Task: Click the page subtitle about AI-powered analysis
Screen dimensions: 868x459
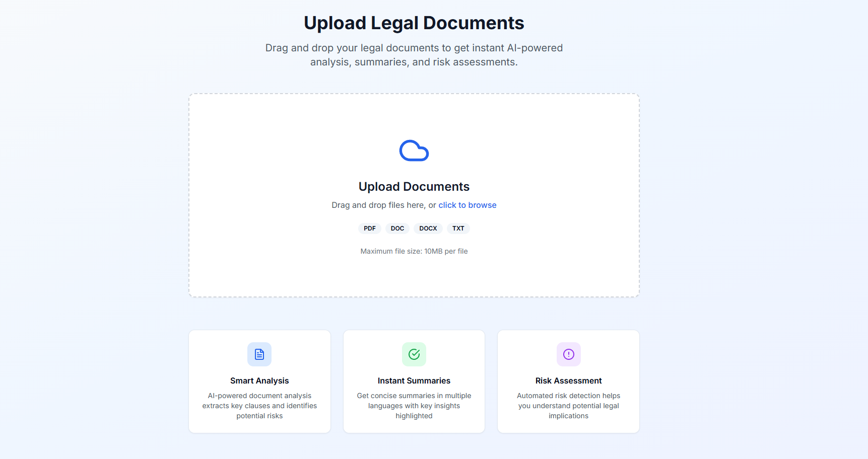Action: [x=414, y=55]
